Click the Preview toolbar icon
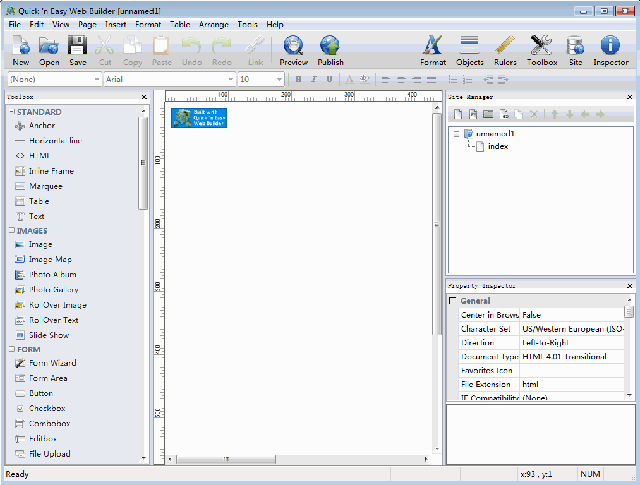Image resolution: width=640 pixels, height=485 pixels. click(x=293, y=50)
